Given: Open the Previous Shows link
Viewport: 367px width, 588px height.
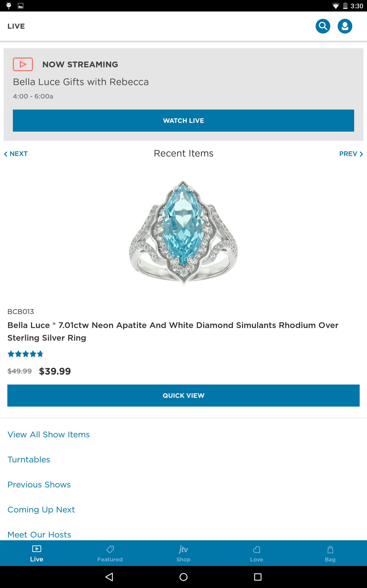Looking at the screenshot, I should point(39,484).
